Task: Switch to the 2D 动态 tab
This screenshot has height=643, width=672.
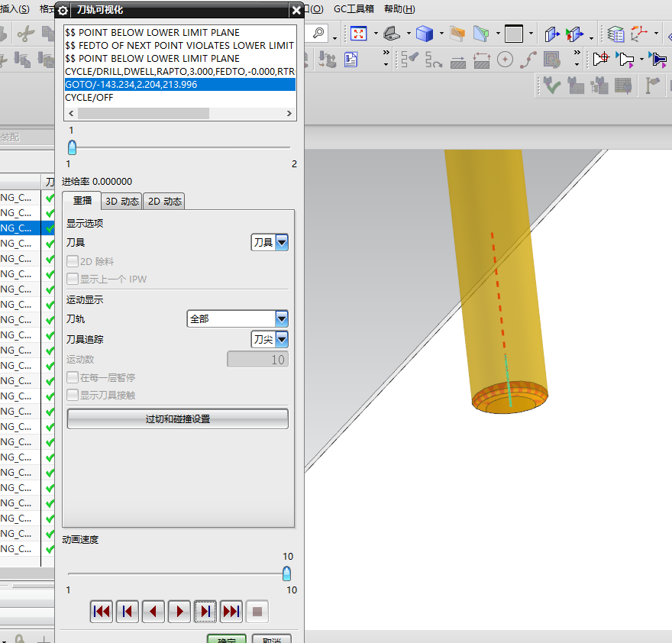Action: pyautogui.click(x=165, y=201)
